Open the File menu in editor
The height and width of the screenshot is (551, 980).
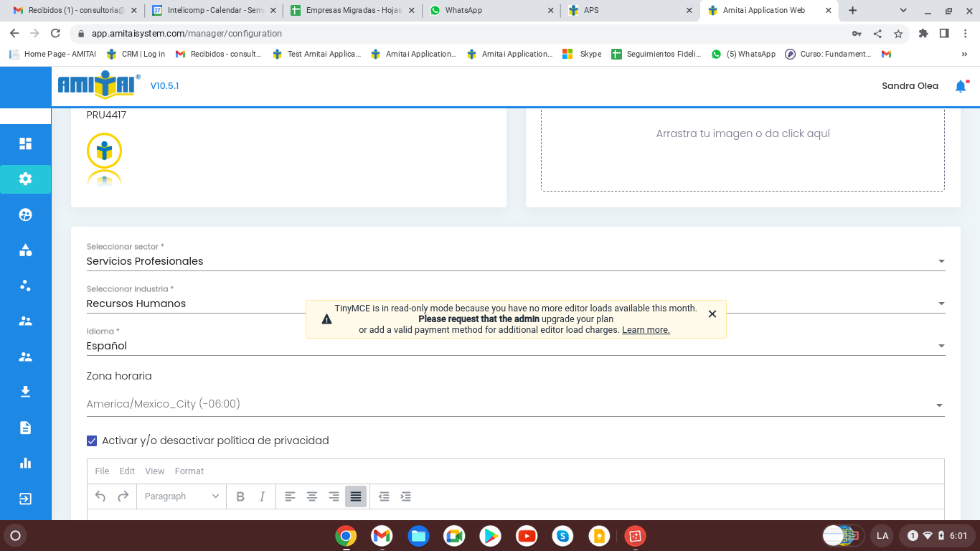tap(102, 471)
